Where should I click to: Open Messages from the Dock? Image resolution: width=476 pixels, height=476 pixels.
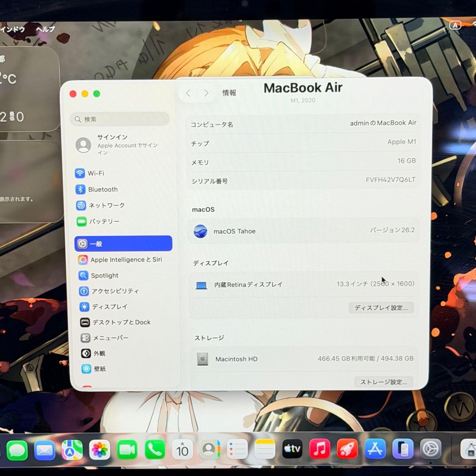(x=17, y=450)
